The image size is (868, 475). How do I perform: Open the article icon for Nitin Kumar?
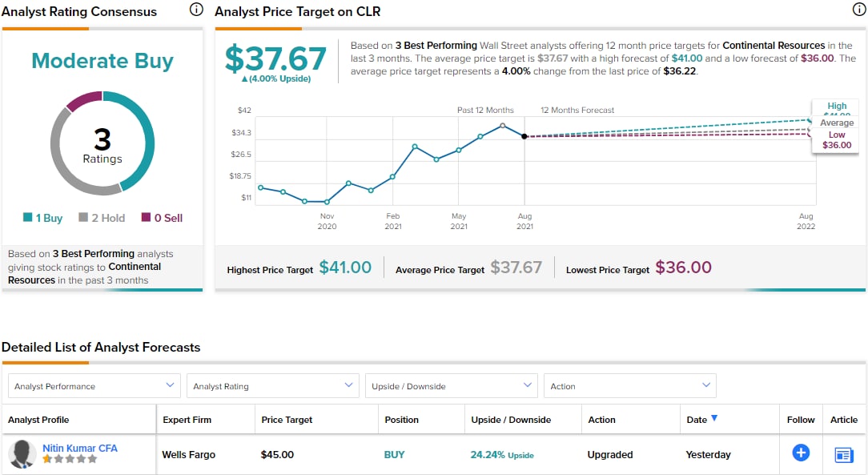tap(844, 454)
